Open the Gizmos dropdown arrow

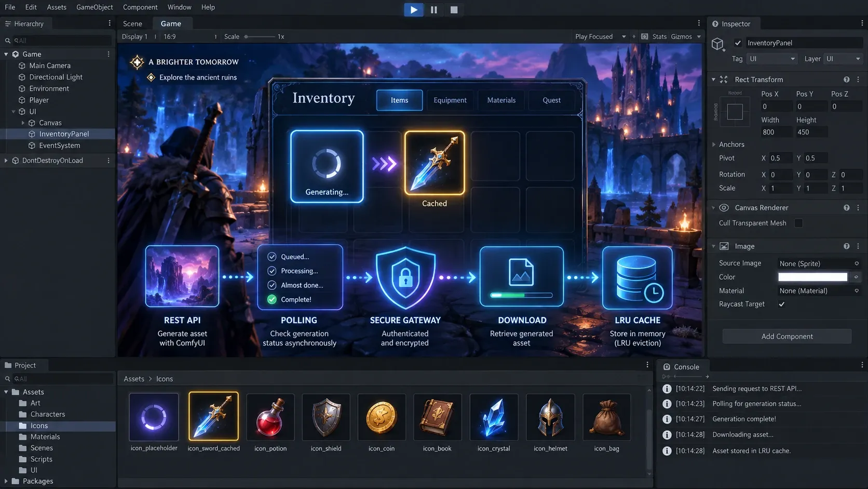click(699, 36)
